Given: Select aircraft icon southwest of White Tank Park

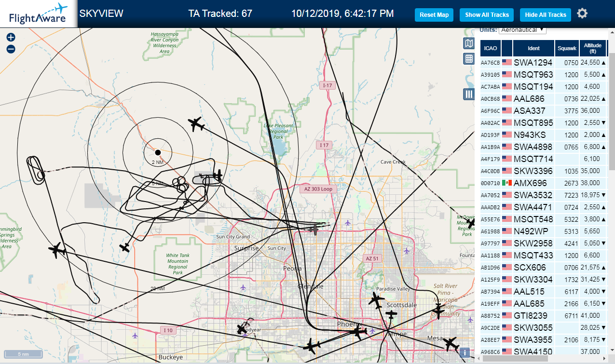Looking at the screenshot, I should 125,247.
